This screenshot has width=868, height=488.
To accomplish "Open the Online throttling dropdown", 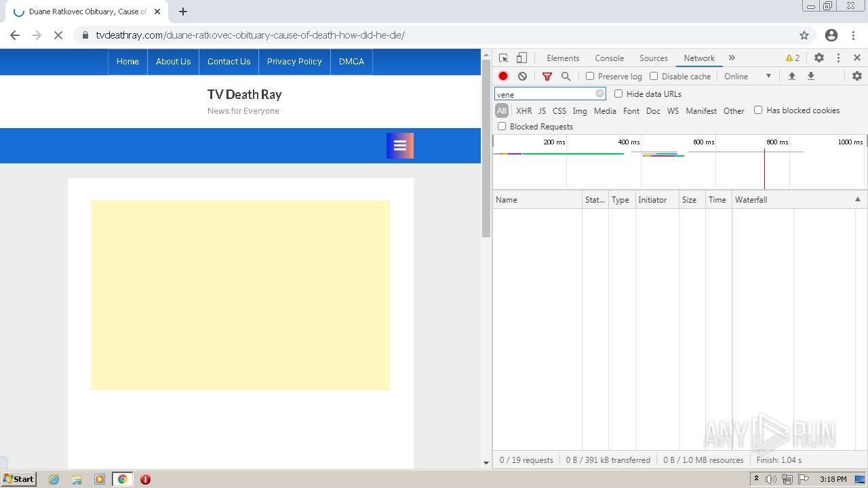I will coord(748,77).
